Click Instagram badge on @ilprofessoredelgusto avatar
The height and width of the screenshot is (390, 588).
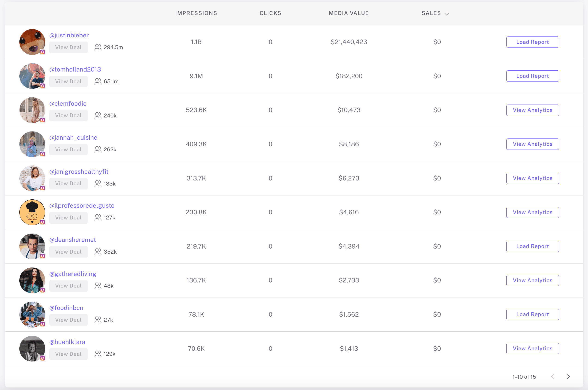point(43,222)
